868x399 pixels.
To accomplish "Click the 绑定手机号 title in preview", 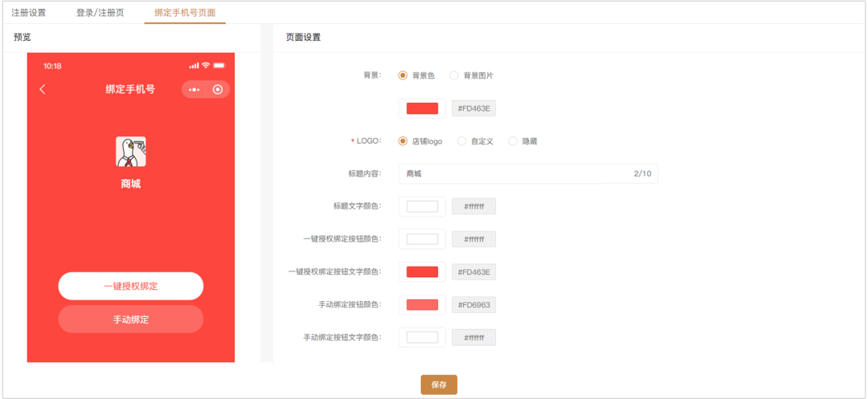I will click(x=131, y=90).
